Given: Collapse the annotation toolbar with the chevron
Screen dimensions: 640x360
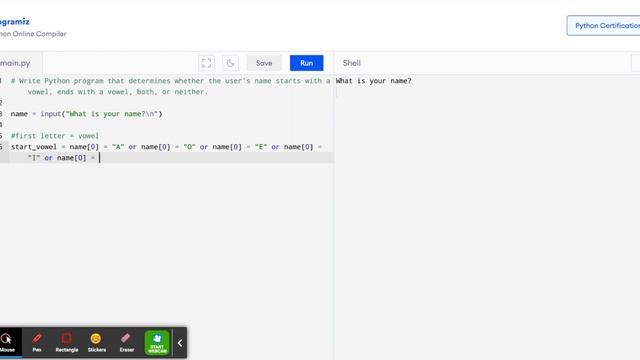Looking at the screenshot, I should click(x=180, y=343).
